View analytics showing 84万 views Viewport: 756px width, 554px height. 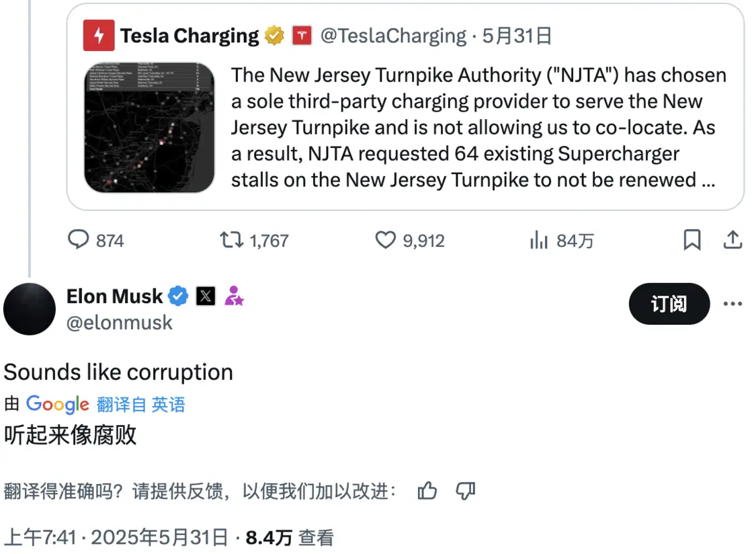pyautogui.click(x=539, y=240)
